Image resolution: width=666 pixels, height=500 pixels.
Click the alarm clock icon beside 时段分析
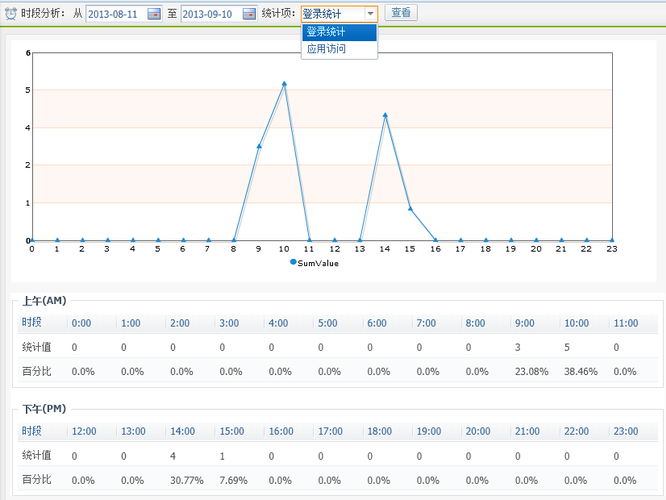11,13
